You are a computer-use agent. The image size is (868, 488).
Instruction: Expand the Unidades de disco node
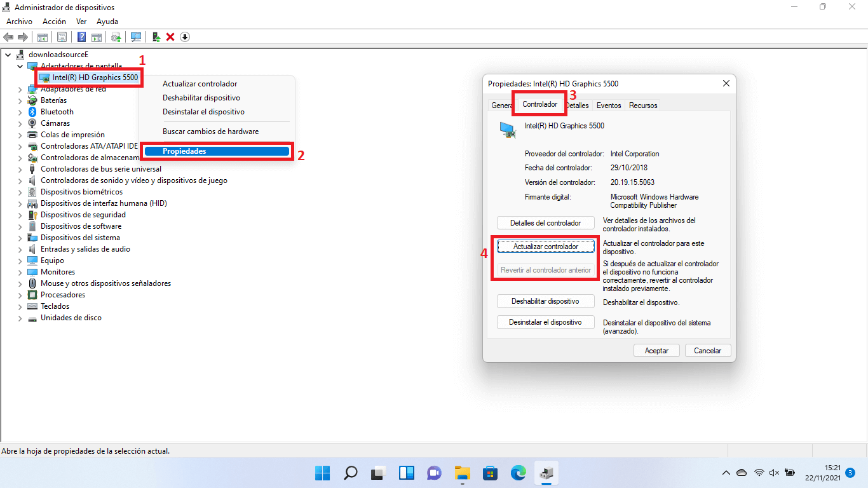click(x=20, y=318)
